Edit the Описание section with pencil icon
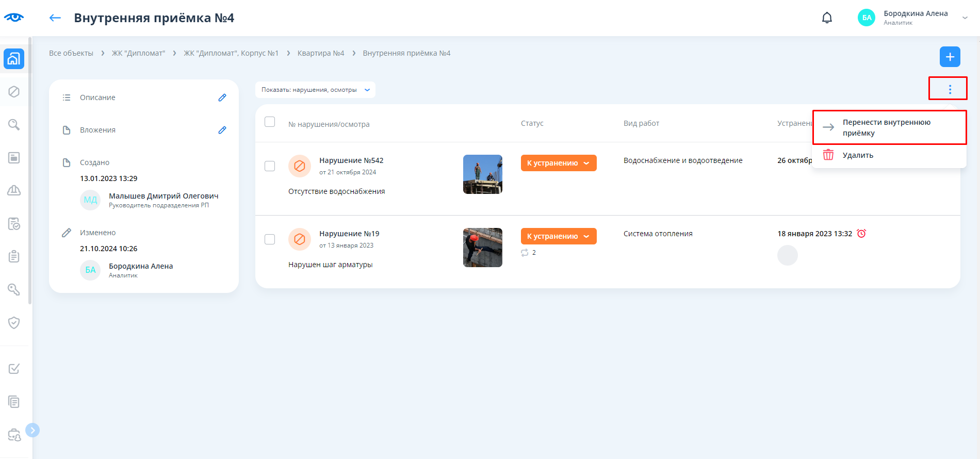Viewport: 980px width, 459px height. (x=222, y=97)
